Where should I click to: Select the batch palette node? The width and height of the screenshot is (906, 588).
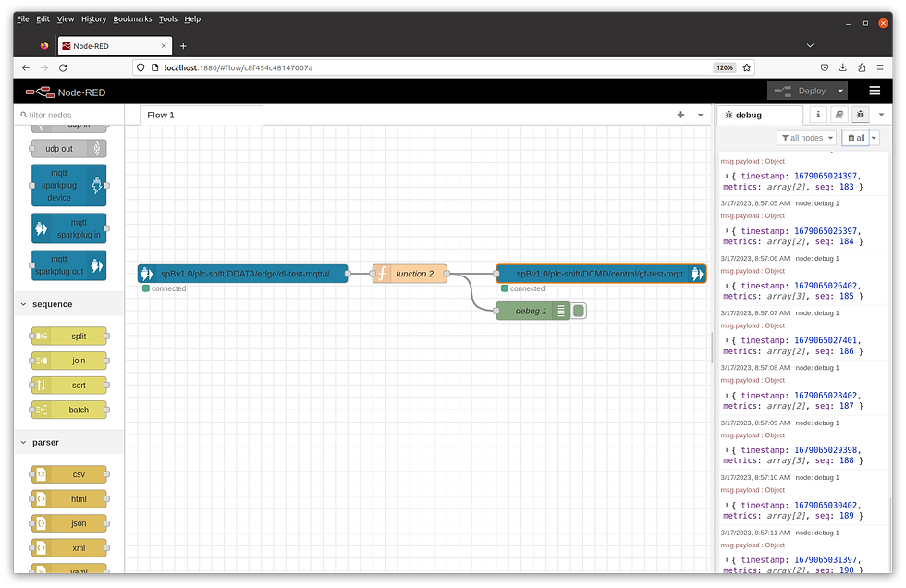[x=68, y=410]
